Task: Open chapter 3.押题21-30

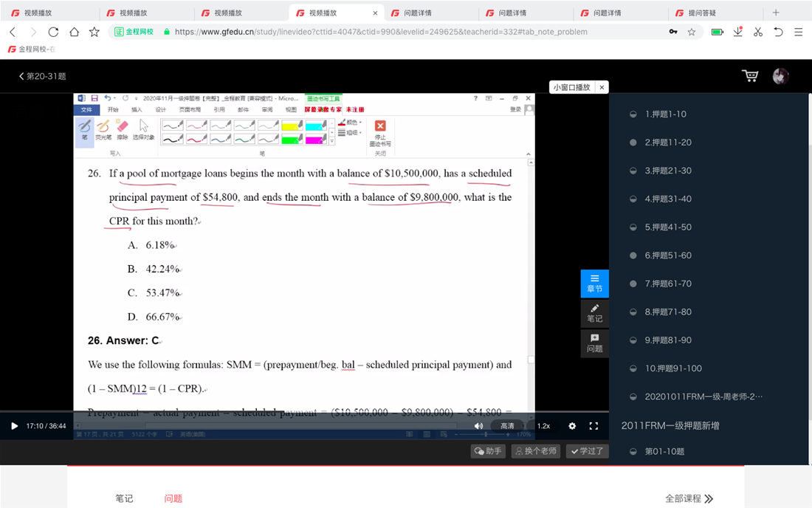Action: pos(668,171)
